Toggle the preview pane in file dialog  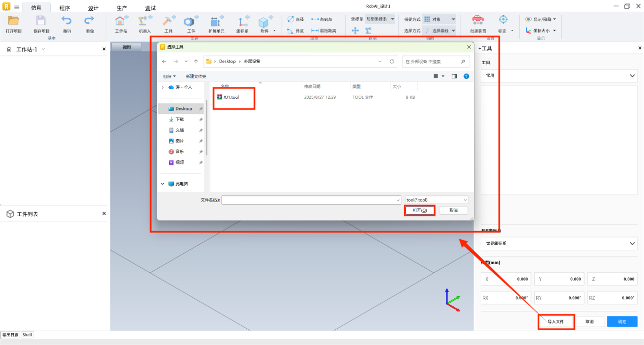(454, 76)
